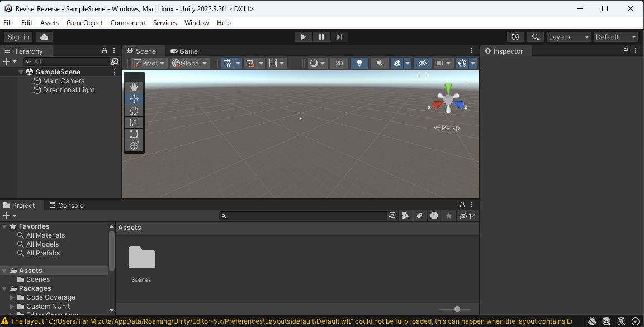Screen dimensions: 644x327
Task: Open the Assets menu
Action: (49, 23)
